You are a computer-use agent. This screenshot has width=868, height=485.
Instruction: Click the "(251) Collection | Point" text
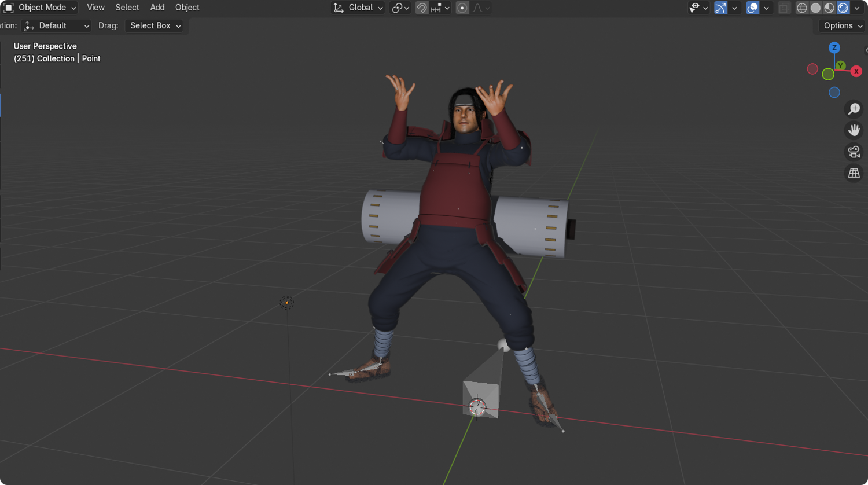click(x=57, y=58)
